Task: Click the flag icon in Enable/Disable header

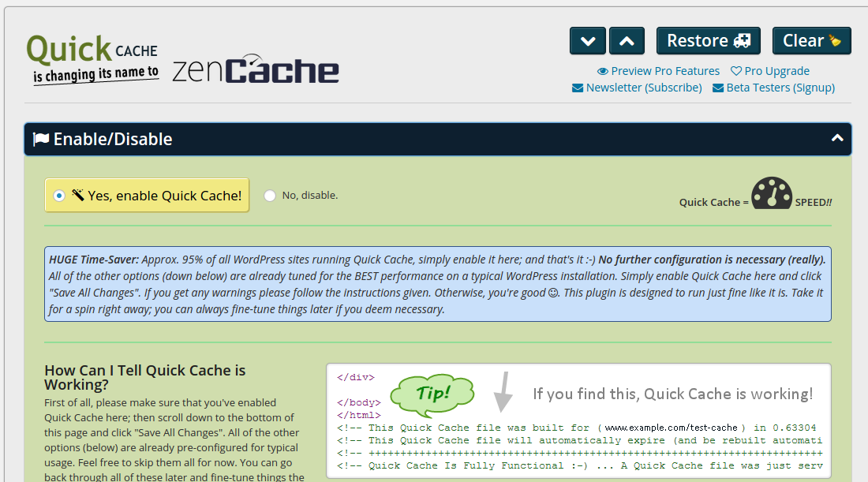Action: 40,140
